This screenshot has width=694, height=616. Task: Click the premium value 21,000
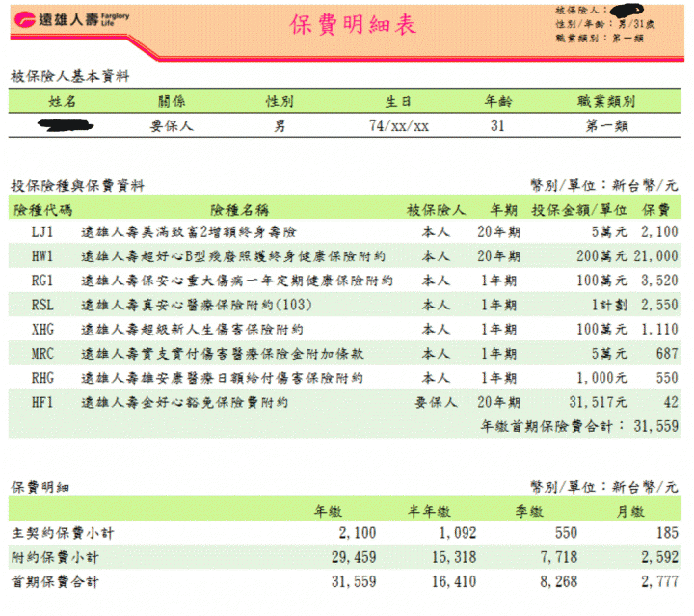click(655, 255)
